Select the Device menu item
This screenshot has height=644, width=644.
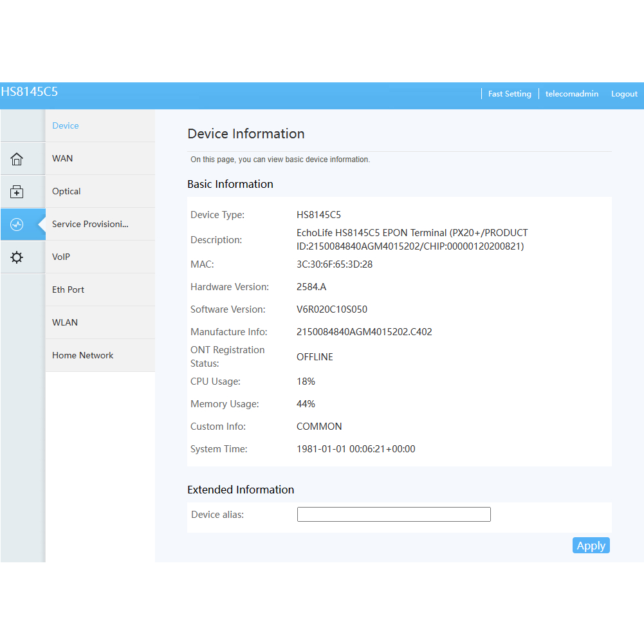[x=66, y=126]
